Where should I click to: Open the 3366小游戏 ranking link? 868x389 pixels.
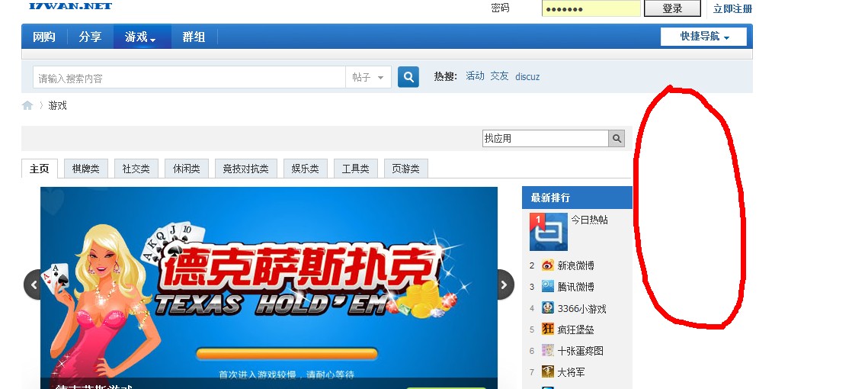[581, 309]
